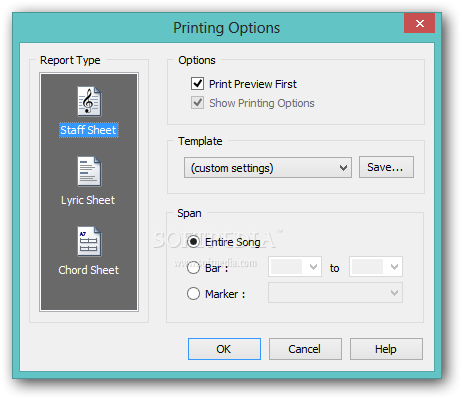Open the Template custom settings dropdown

(268, 168)
